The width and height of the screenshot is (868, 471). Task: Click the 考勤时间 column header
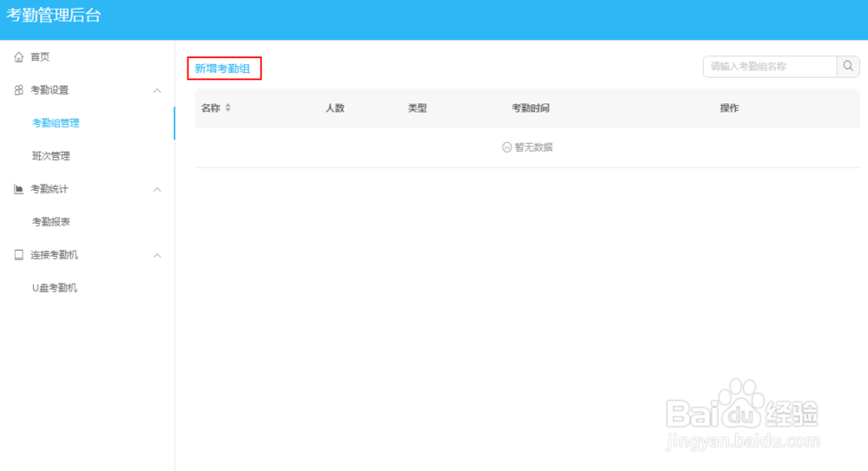tap(530, 108)
